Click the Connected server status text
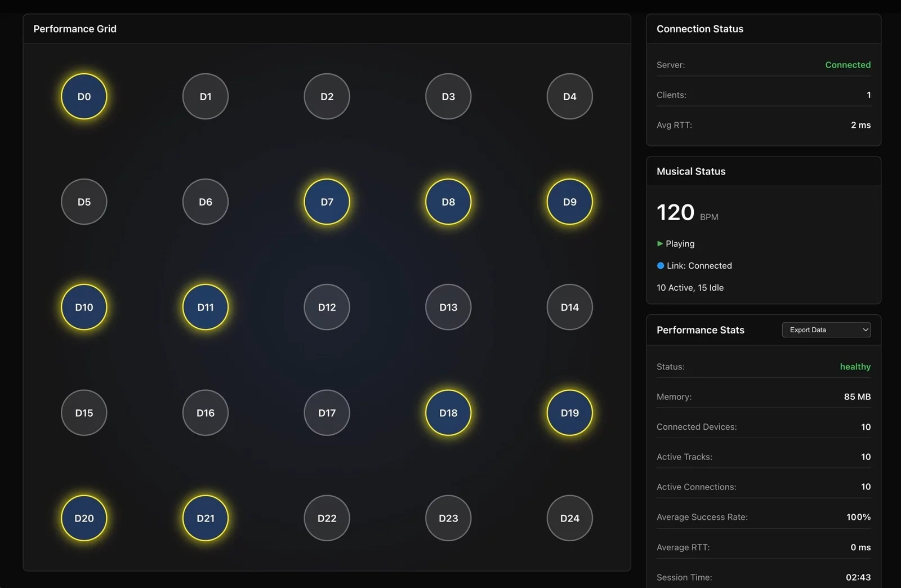 tap(848, 65)
